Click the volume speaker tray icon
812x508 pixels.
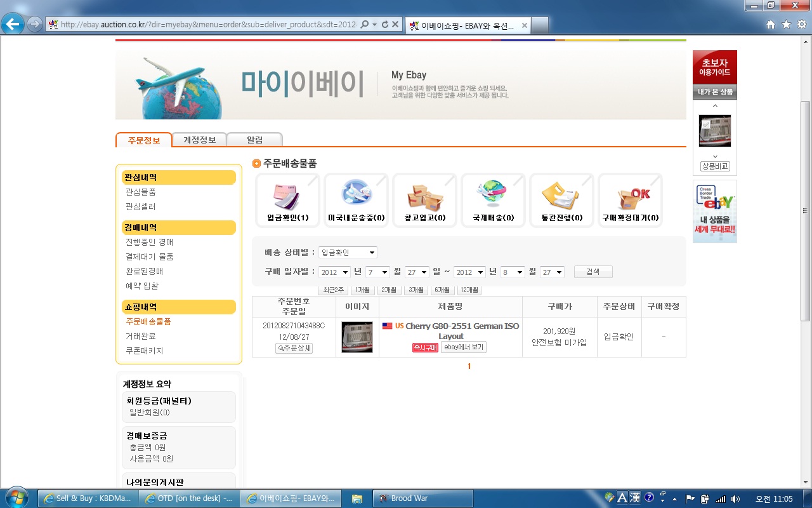coord(735,498)
